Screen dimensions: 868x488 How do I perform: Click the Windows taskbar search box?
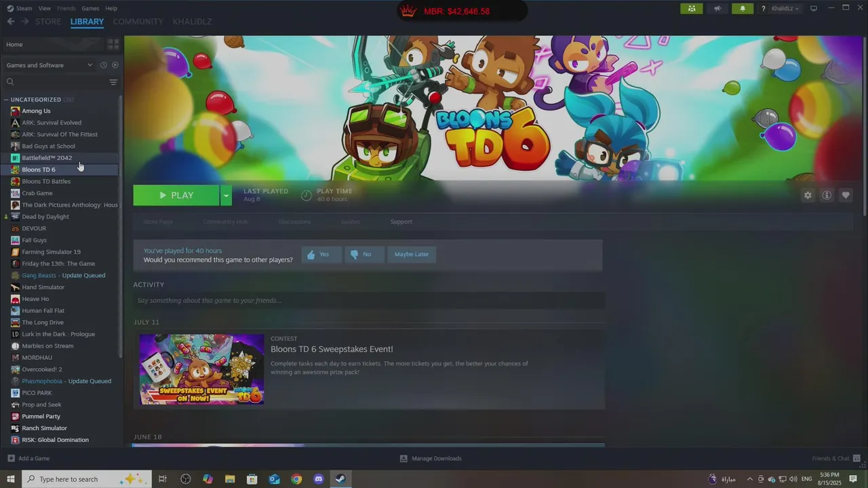tap(86, 479)
